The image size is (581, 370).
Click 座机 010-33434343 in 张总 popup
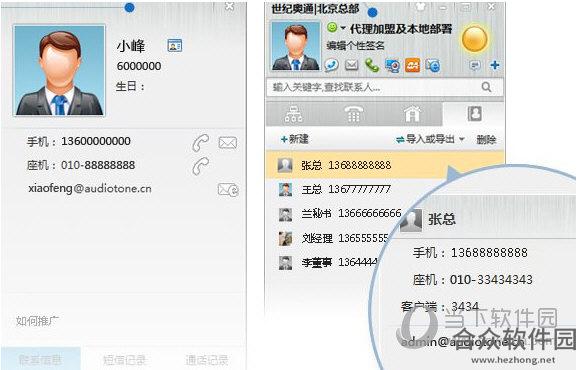tap(473, 280)
